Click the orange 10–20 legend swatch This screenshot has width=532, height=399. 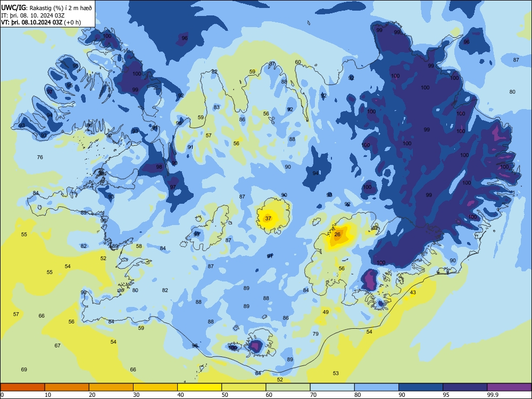[67, 387]
